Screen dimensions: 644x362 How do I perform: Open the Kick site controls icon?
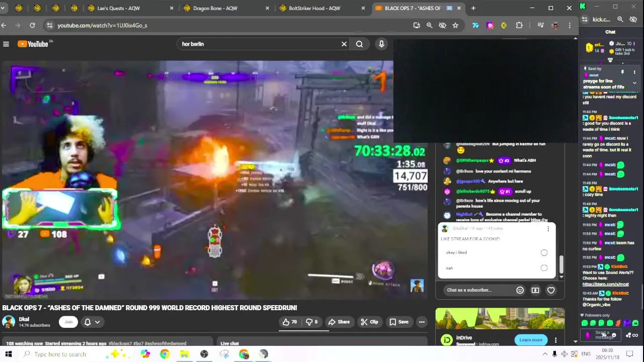click(x=585, y=20)
